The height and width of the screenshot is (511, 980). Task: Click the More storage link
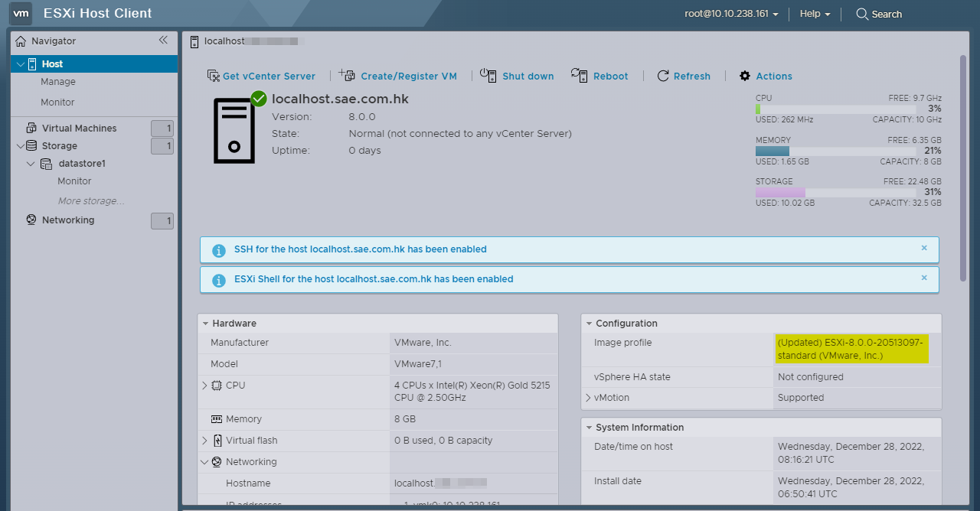(91, 201)
